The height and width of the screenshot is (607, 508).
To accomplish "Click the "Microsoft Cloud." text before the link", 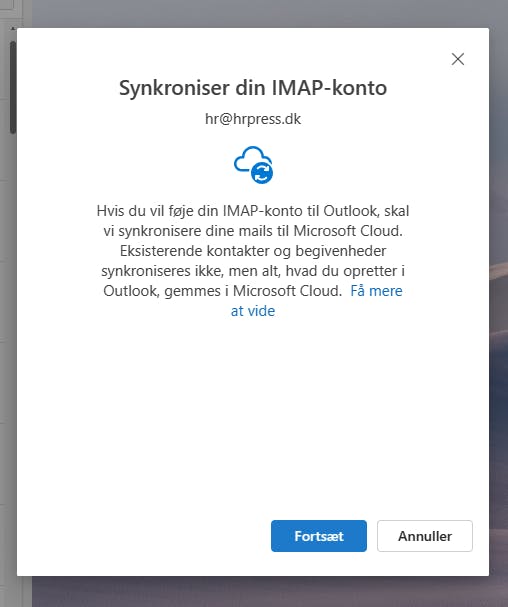I will click(287, 291).
